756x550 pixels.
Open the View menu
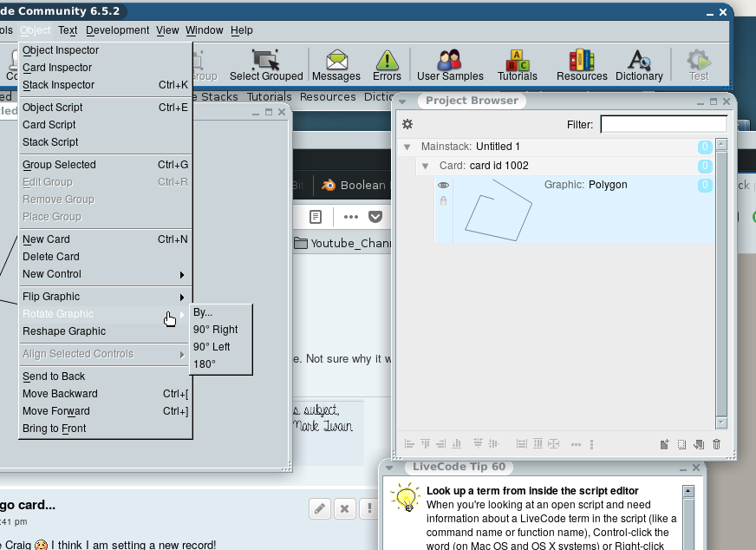point(167,29)
